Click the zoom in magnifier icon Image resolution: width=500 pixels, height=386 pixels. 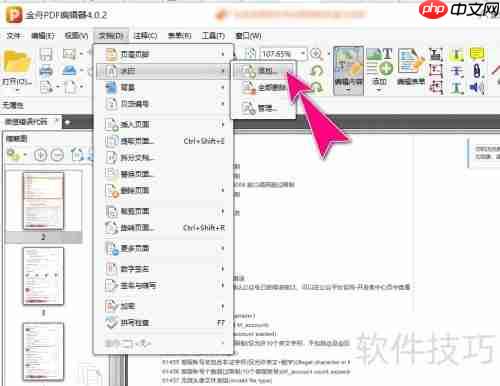pyautogui.click(x=316, y=54)
